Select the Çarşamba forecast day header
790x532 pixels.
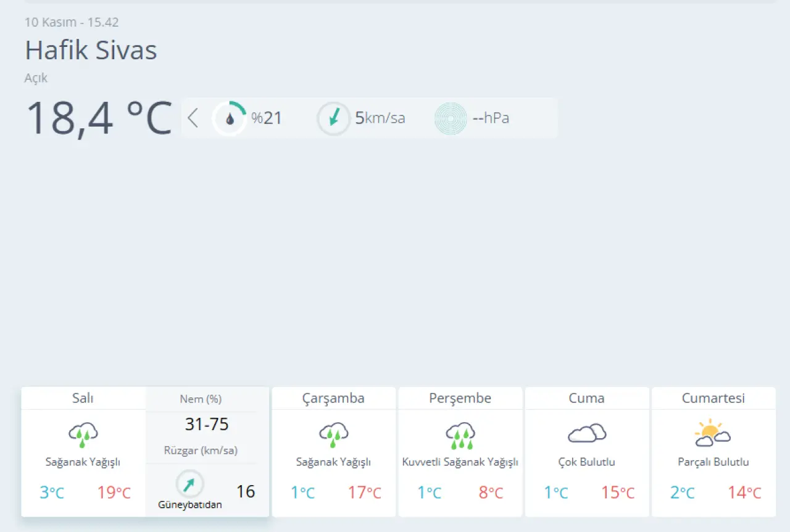(x=334, y=398)
